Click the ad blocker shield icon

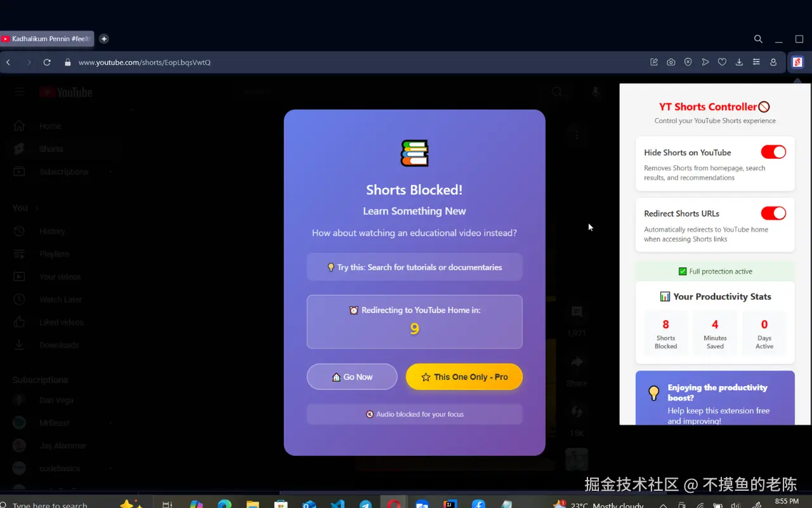[x=688, y=62]
